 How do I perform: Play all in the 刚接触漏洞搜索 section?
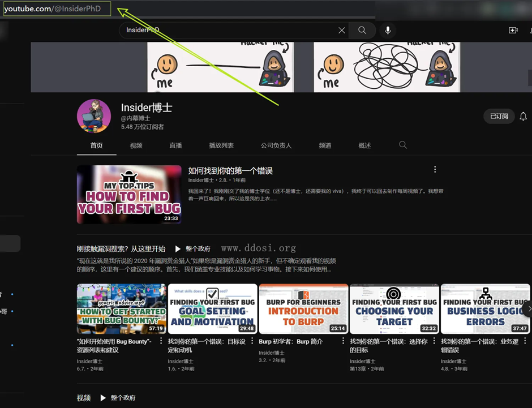(192, 249)
